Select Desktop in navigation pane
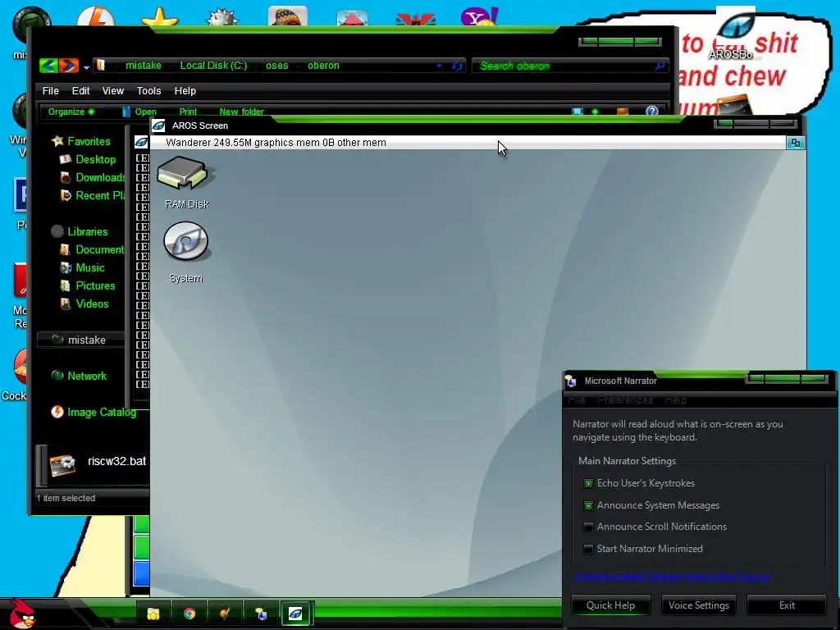The height and width of the screenshot is (630, 840). [89, 160]
